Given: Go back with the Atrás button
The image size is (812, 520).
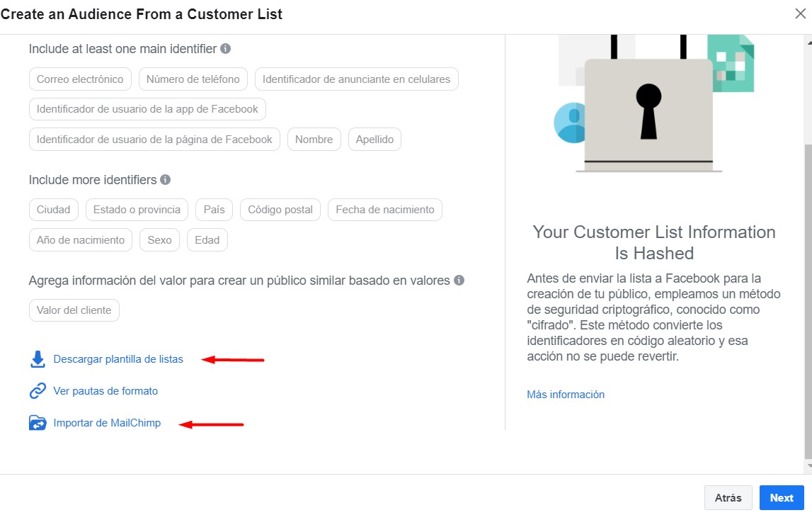Looking at the screenshot, I should [728, 498].
